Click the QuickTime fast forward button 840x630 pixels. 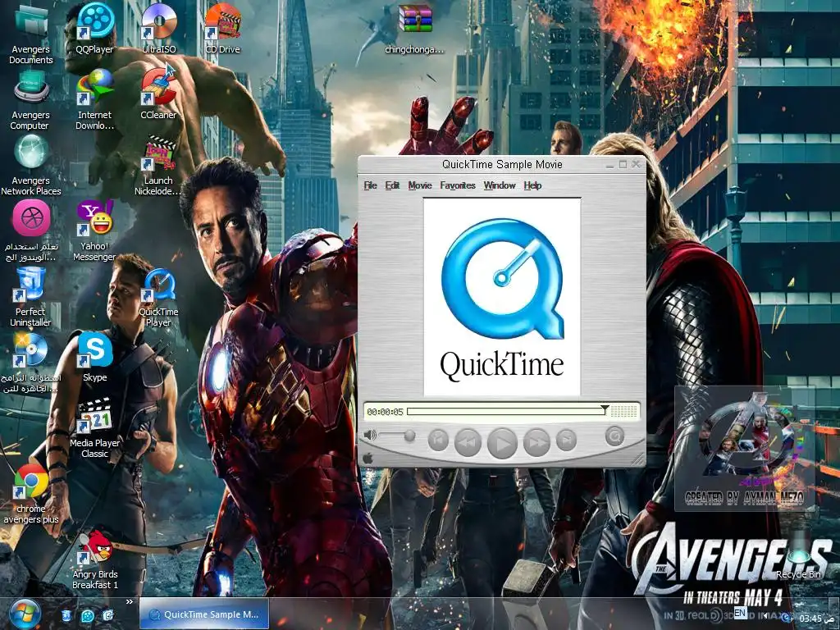click(536, 442)
